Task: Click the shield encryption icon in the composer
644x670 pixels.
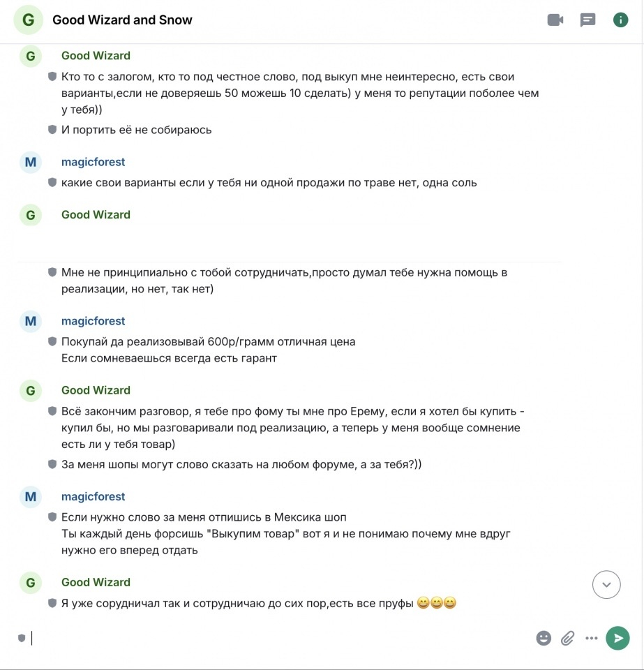Action: tap(22, 638)
